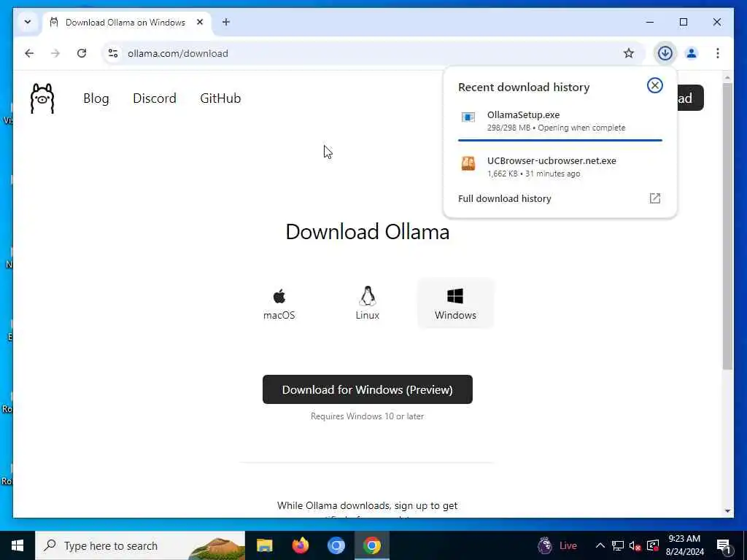Select the Download Ollama on Windows tab

(x=125, y=23)
